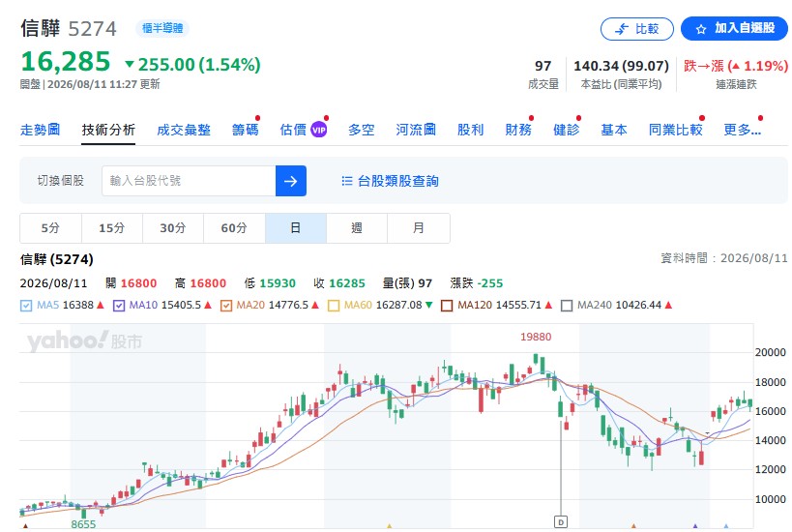Click the 資料時間：2026/08/11 text
792x532 pixels.
click(723, 258)
